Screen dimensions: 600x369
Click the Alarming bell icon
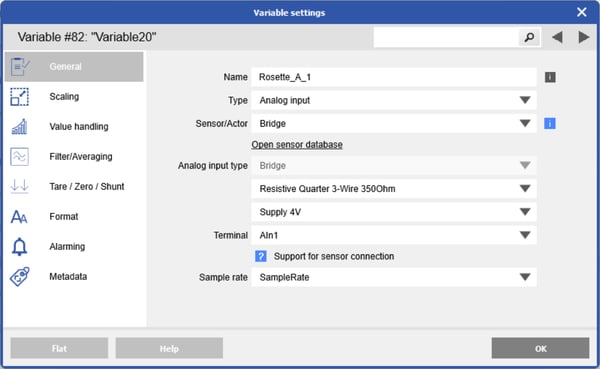(x=19, y=247)
